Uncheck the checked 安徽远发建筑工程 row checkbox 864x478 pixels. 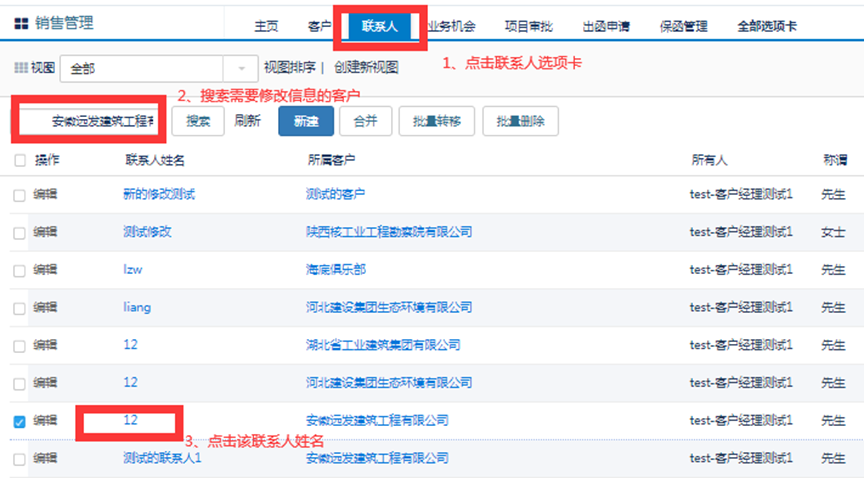[x=20, y=422]
